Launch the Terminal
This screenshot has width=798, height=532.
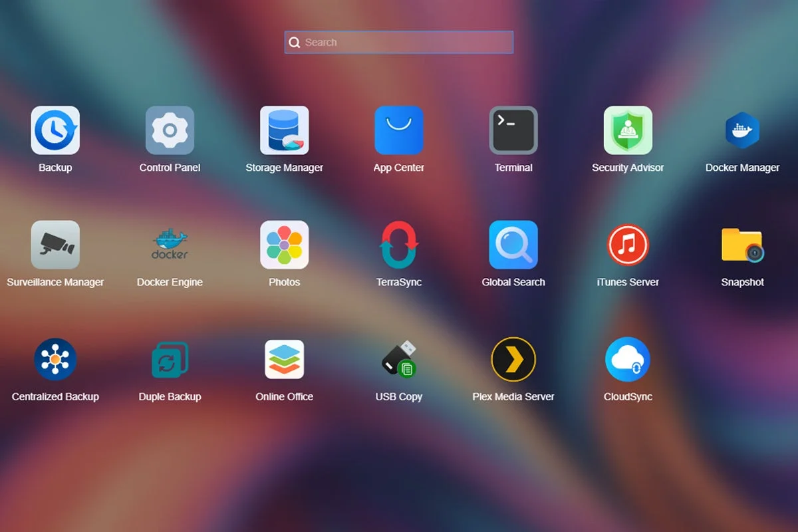click(513, 130)
